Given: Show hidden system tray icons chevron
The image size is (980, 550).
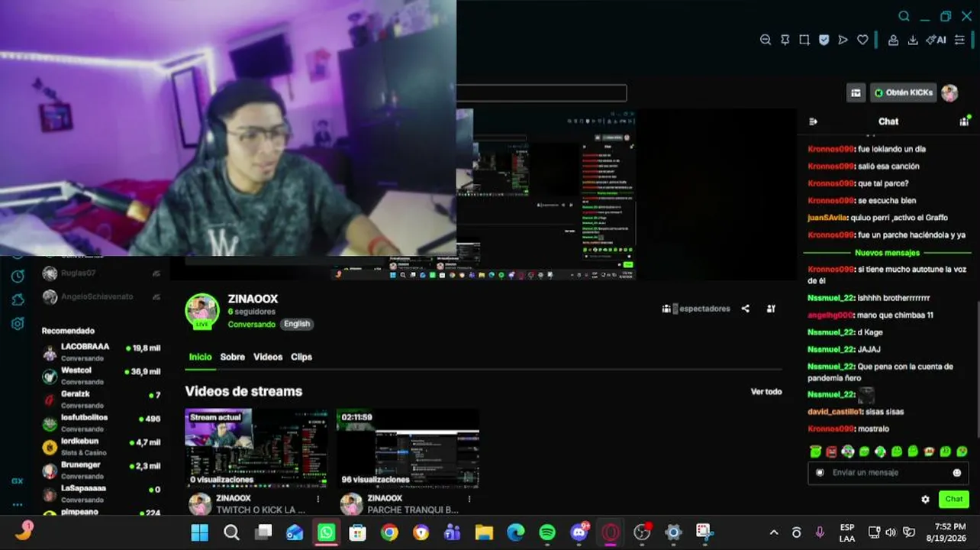Looking at the screenshot, I should tap(774, 532).
